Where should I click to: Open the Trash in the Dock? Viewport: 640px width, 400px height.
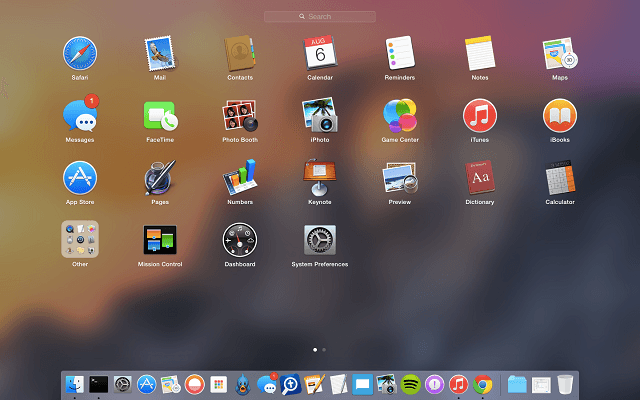(x=565, y=384)
